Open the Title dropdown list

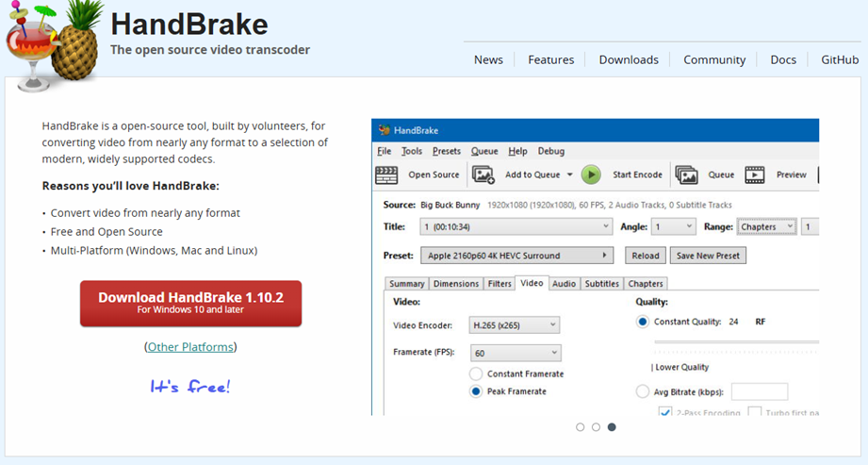(x=516, y=227)
